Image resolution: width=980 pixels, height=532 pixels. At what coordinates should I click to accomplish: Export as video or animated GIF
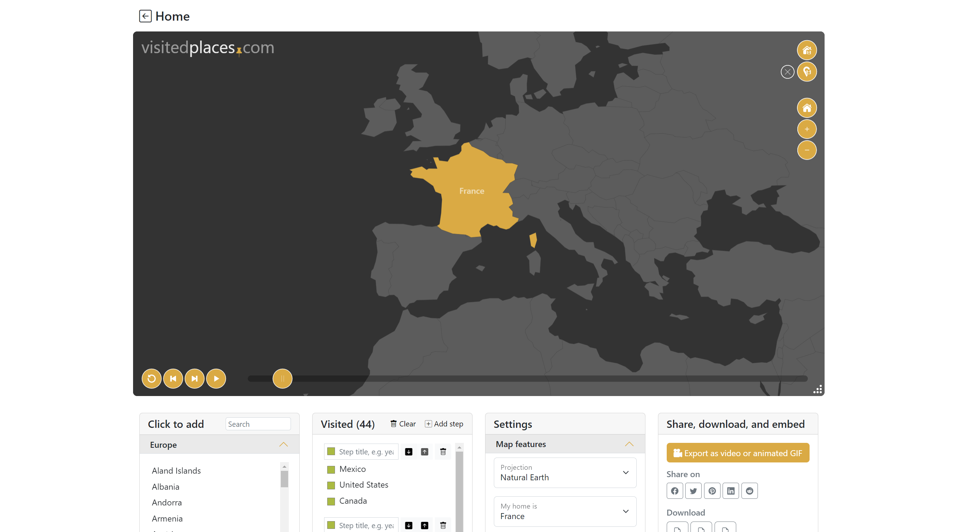[738, 453]
